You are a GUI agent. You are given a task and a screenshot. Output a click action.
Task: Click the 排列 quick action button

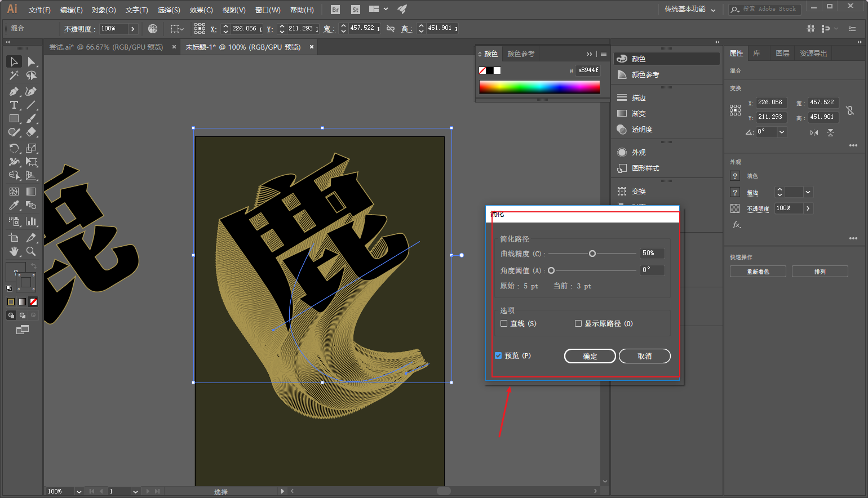pyautogui.click(x=820, y=272)
